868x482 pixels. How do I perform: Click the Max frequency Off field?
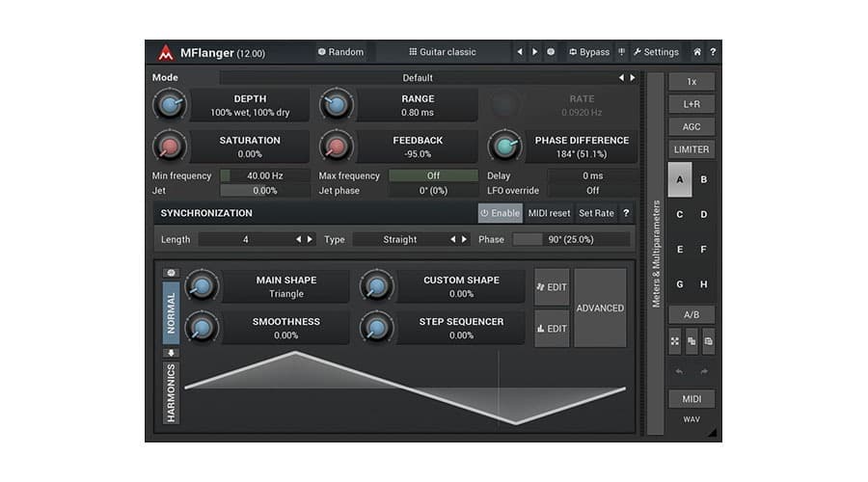[433, 176]
